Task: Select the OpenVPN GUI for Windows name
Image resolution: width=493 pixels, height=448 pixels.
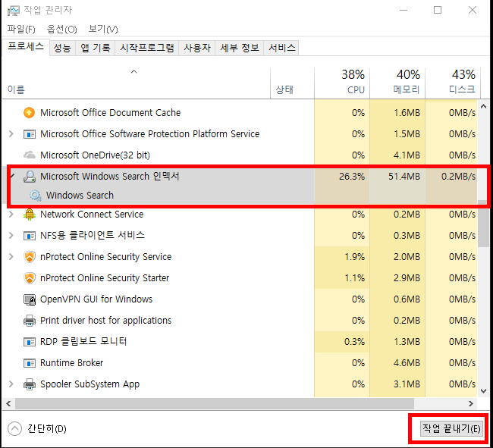Action: (x=96, y=299)
